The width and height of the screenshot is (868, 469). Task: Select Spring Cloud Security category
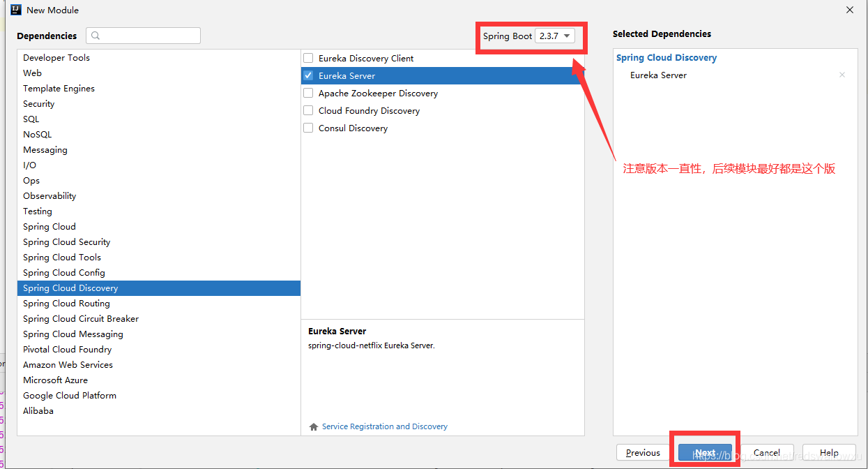click(159, 242)
